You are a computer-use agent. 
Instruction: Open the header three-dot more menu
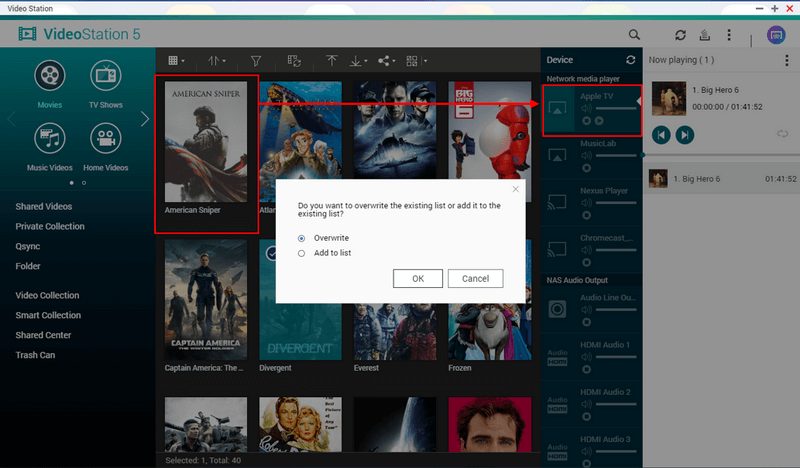729,35
